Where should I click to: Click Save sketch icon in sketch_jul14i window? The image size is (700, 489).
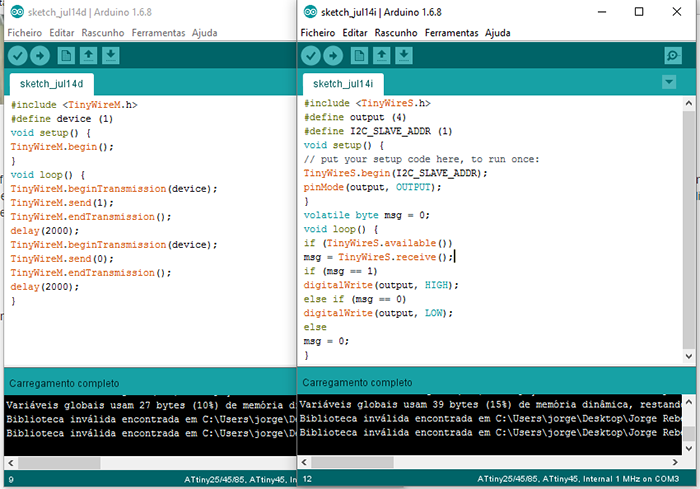pos(404,56)
